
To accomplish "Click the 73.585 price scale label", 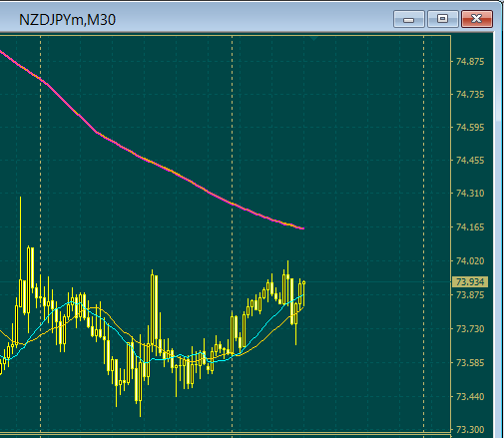I will (470, 362).
